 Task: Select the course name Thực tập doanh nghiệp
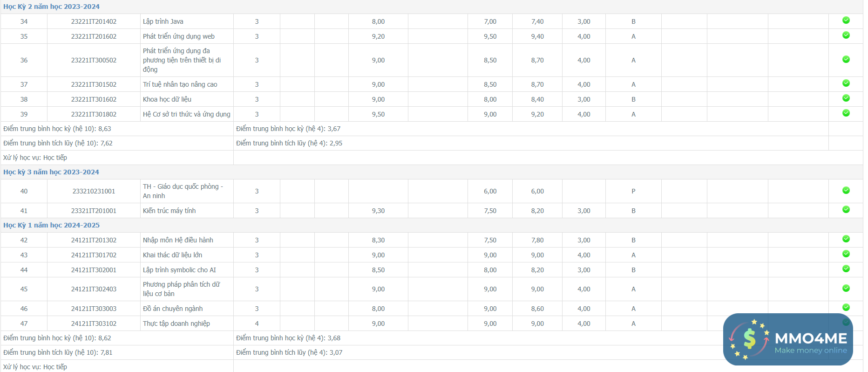tap(176, 324)
